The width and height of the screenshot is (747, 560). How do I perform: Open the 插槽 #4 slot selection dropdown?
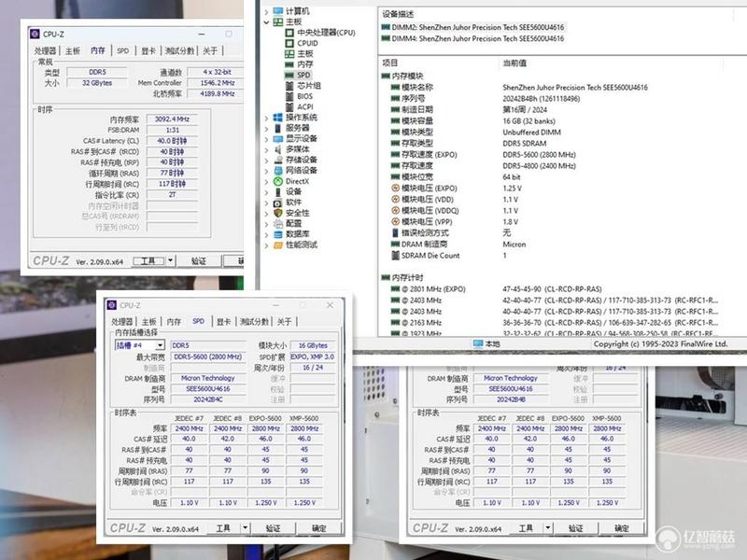tap(160, 345)
